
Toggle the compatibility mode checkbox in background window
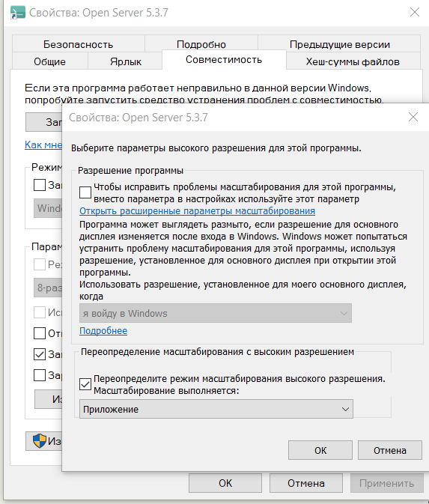(x=40, y=185)
